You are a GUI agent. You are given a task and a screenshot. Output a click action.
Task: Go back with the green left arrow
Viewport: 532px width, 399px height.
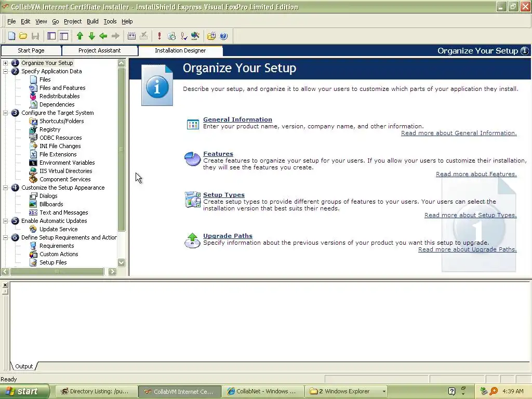103,36
